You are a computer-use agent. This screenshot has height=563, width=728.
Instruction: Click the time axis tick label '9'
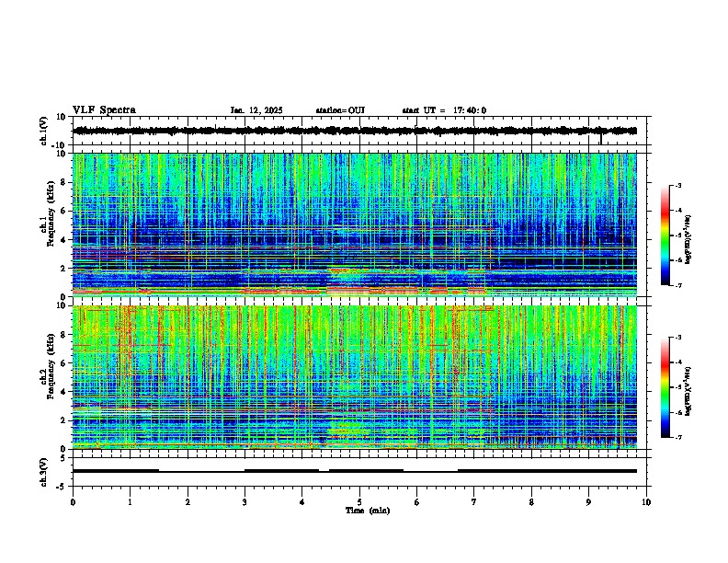pos(588,502)
